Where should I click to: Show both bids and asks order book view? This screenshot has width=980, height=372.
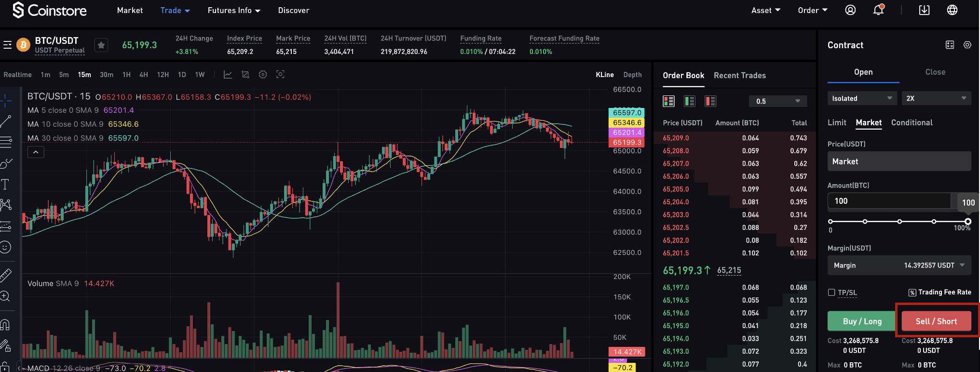pos(668,101)
